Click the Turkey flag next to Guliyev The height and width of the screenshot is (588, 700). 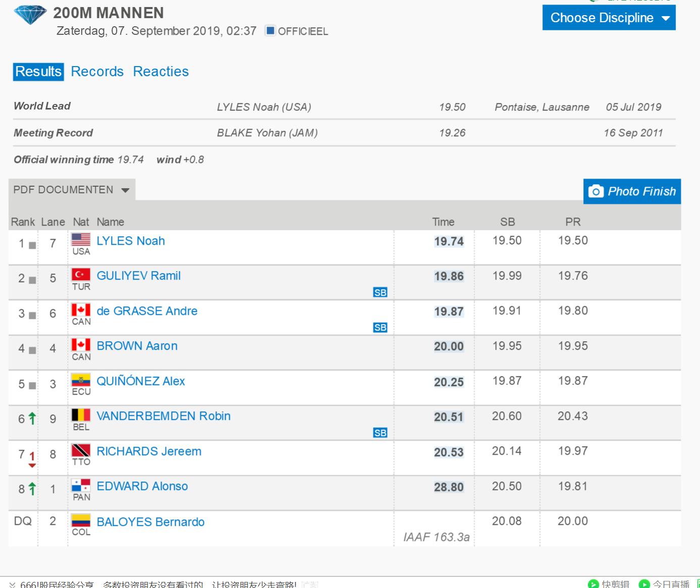(x=81, y=275)
